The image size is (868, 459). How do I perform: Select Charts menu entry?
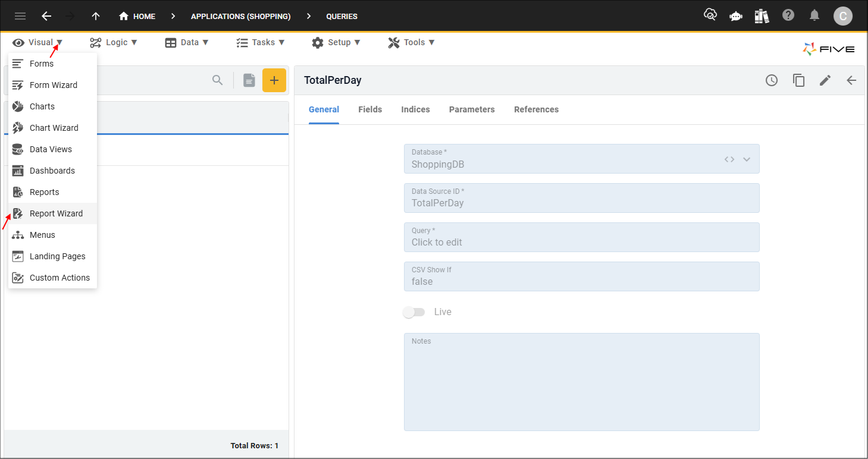52,106
